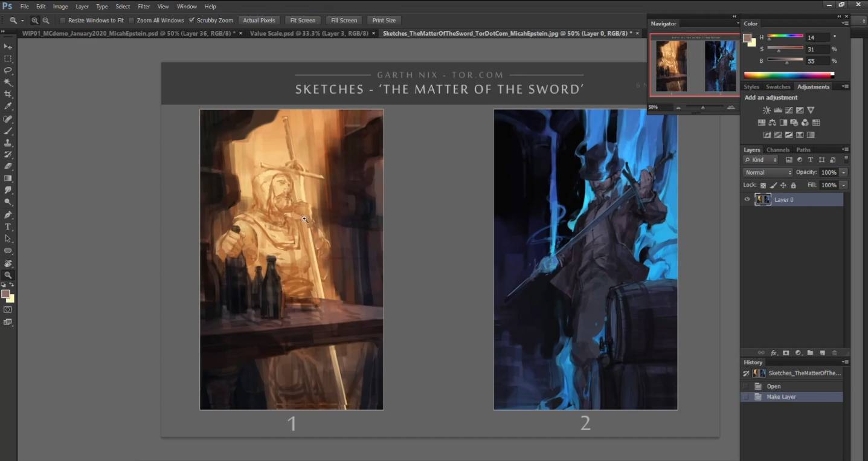Select the Pen tool

(8, 214)
